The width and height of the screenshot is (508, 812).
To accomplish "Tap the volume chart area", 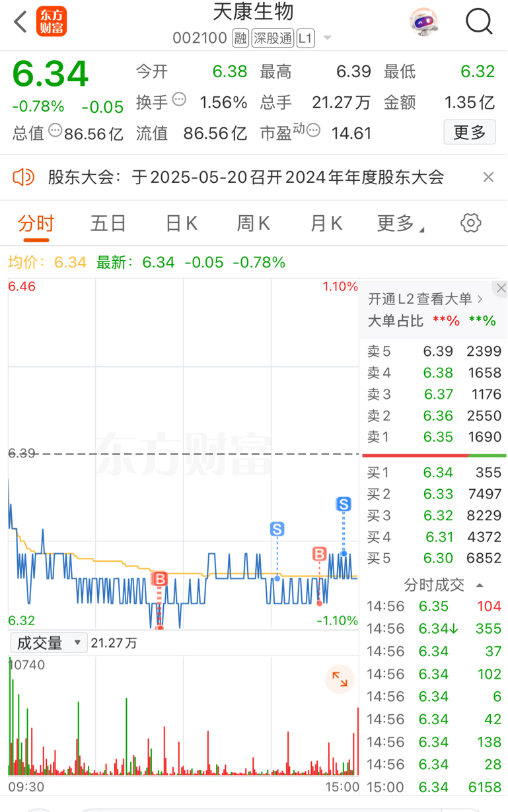I will (184, 716).
